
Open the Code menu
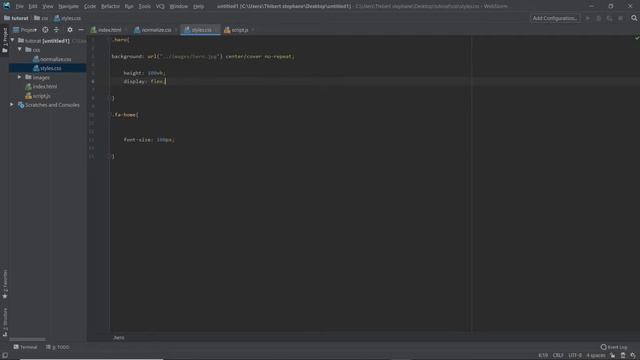point(90,6)
